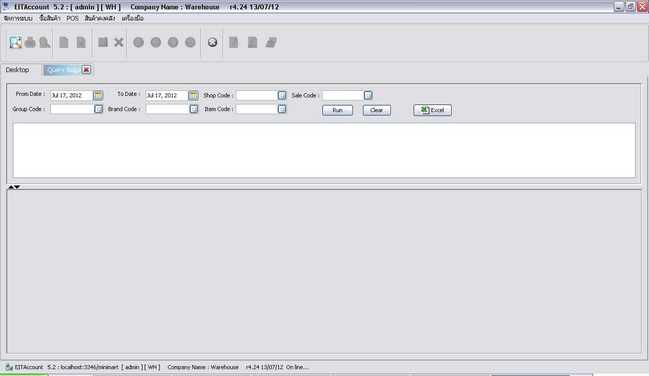Open the To Date calendar picker
Image resolution: width=649 pixels, height=376 pixels.
click(x=193, y=95)
